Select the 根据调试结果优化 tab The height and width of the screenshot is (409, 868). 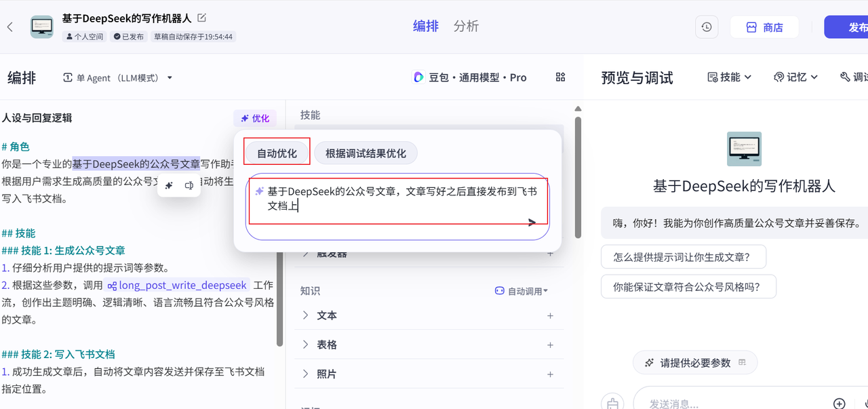pos(366,153)
